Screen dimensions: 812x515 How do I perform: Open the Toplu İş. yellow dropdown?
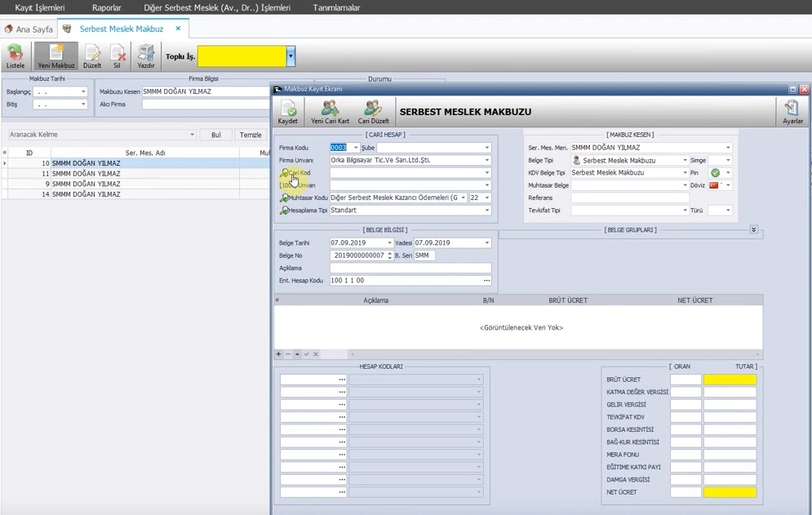tap(291, 56)
